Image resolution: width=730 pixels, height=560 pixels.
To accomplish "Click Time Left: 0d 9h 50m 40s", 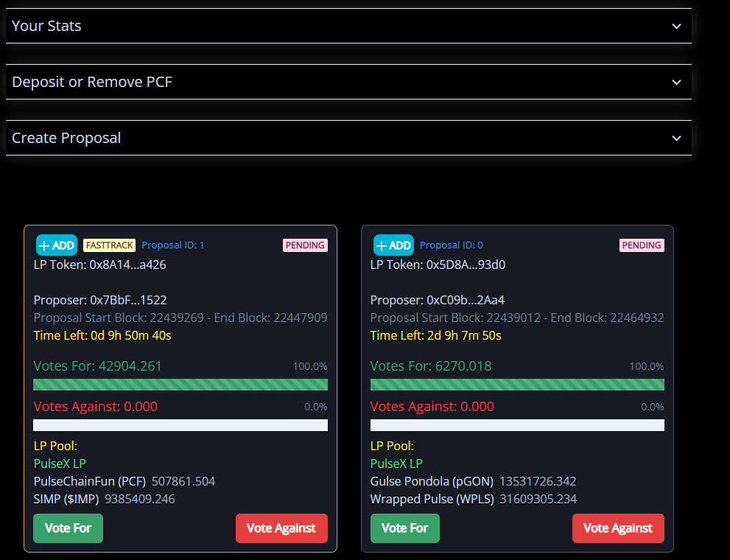I will click(x=102, y=335).
